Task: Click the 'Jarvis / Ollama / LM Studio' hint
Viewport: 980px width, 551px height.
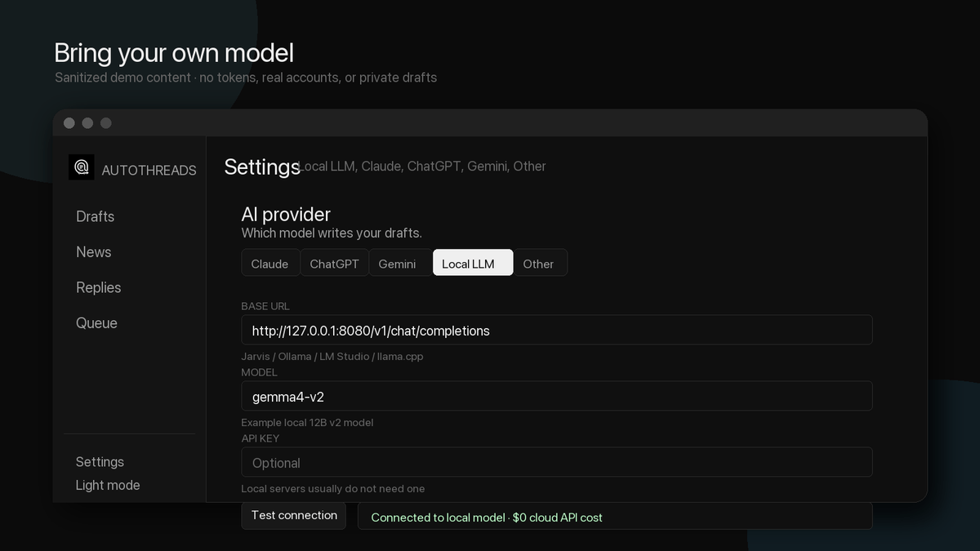Action: click(x=332, y=357)
